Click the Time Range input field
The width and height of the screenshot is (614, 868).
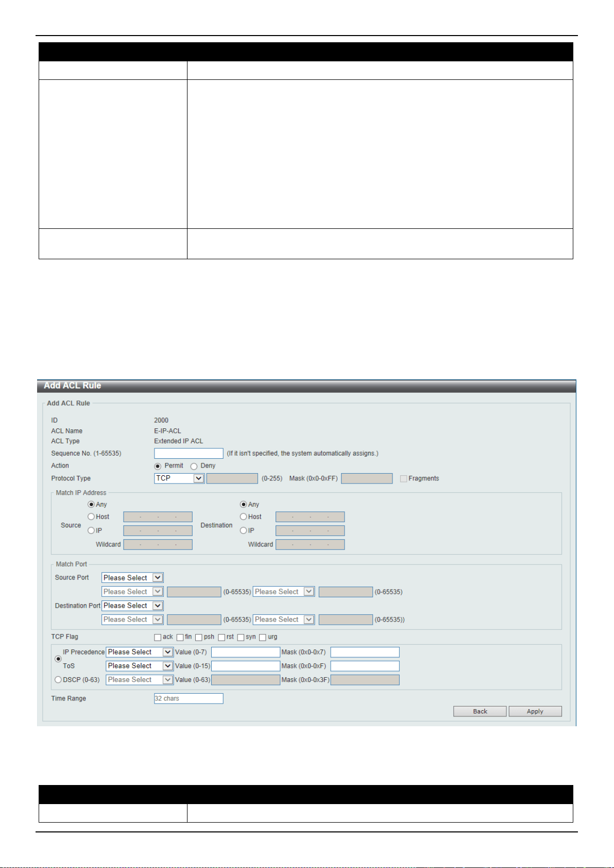click(189, 698)
